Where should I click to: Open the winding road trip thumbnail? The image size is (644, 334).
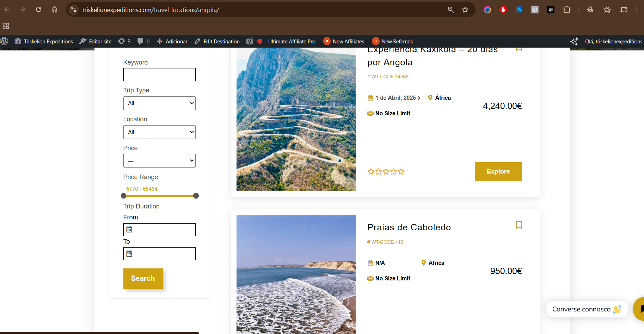(296, 119)
